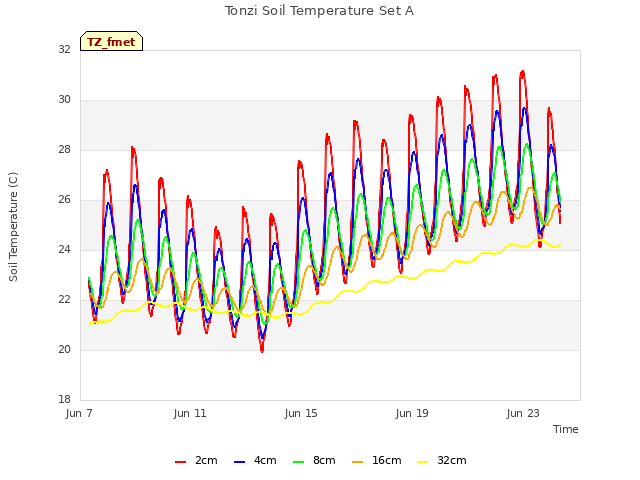Viewport: 640px width, 480px height.
Task: Click the TZ_fmet annotation label
Action: [x=111, y=42]
